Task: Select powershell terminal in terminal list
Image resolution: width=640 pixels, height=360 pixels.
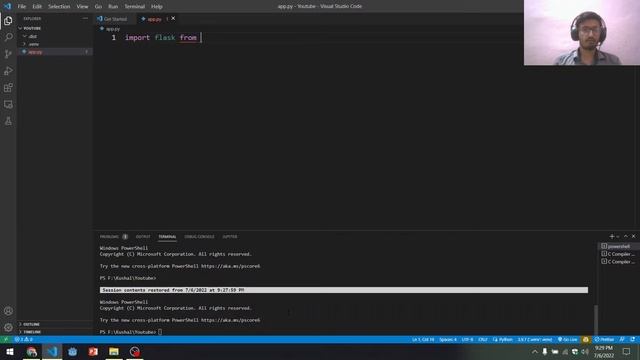Action: point(618,246)
